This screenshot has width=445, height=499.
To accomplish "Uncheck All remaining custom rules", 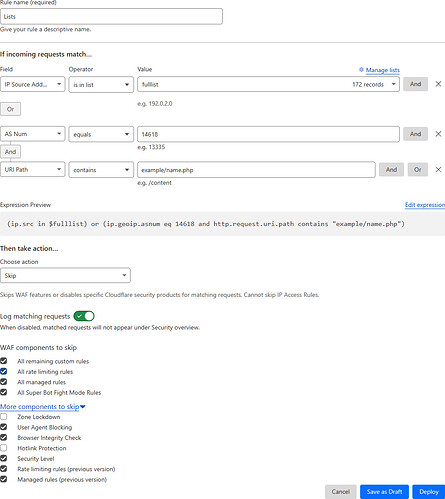I will [4, 361].
